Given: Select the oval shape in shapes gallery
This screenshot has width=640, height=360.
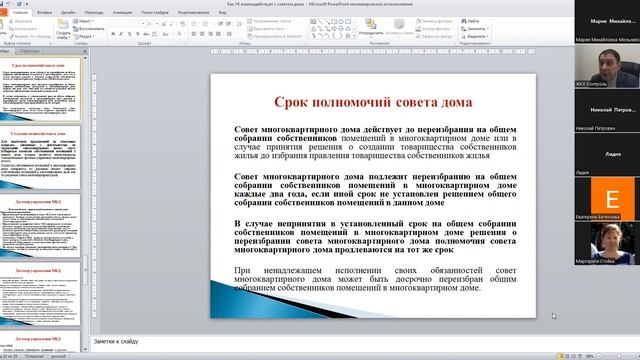Looking at the screenshot, I should (341, 22).
